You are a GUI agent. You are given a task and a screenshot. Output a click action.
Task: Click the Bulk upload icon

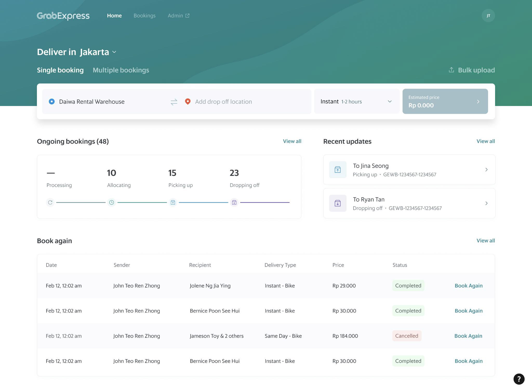pos(451,70)
